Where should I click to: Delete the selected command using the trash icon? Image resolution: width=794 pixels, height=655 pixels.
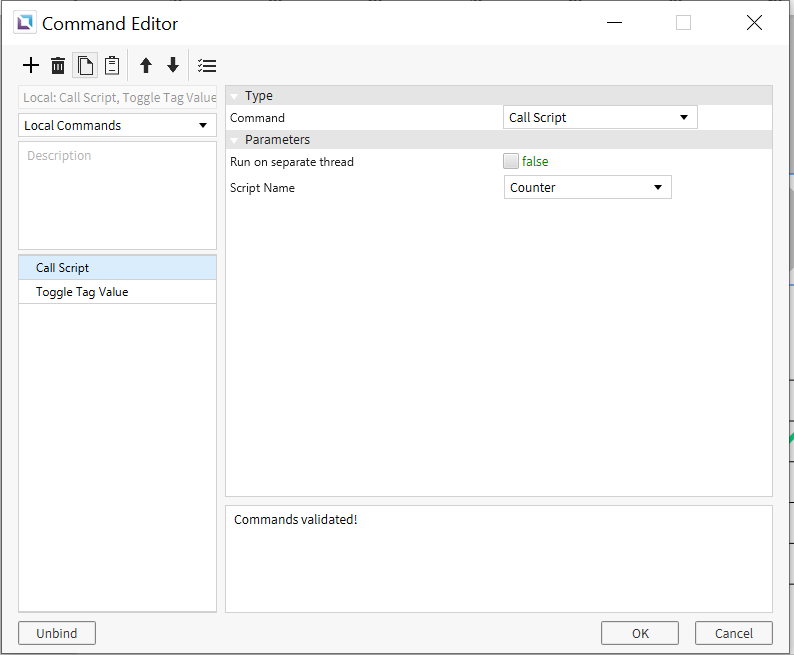[x=58, y=65]
